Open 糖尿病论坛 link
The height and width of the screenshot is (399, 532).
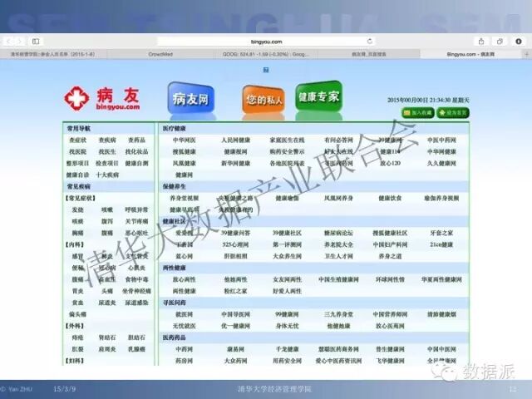pos(338,233)
